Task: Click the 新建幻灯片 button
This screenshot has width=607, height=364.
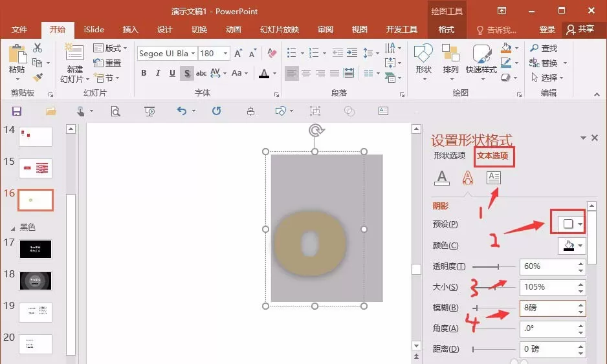Action: [x=74, y=63]
